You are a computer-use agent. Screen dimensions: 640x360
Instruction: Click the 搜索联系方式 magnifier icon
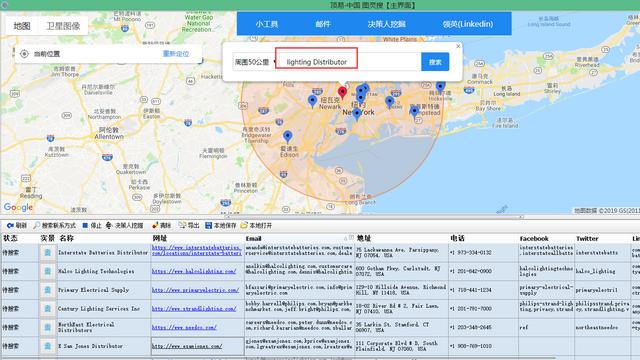click(x=37, y=225)
